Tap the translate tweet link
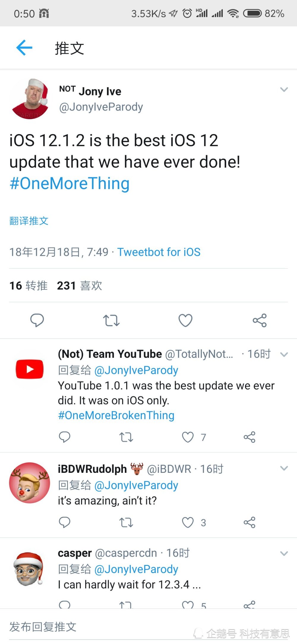This screenshot has width=297, height=644. pos(29,221)
